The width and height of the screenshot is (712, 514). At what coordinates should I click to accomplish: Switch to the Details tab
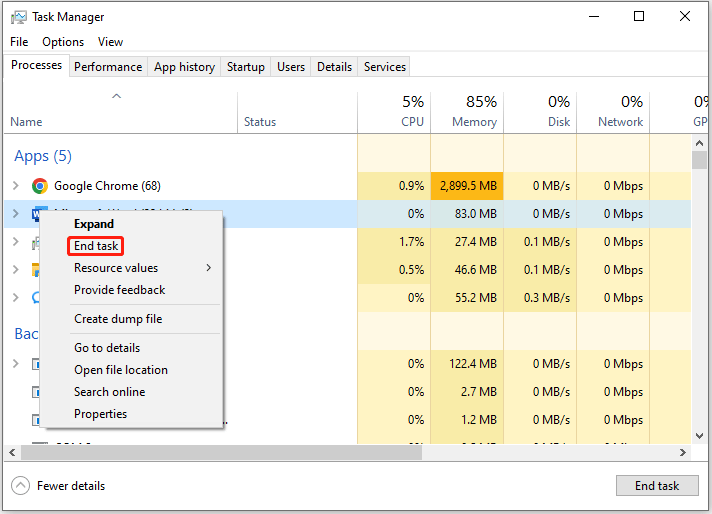click(x=334, y=67)
